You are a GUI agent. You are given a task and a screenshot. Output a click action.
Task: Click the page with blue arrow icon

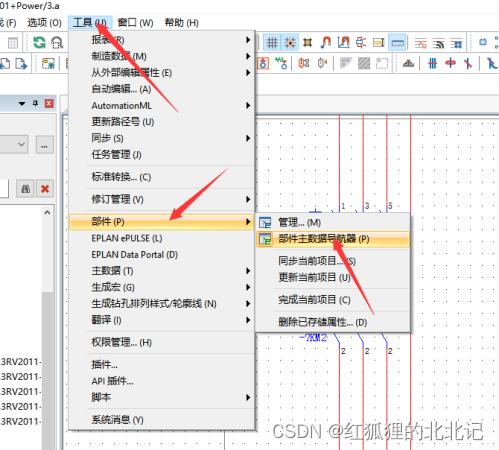21,63
